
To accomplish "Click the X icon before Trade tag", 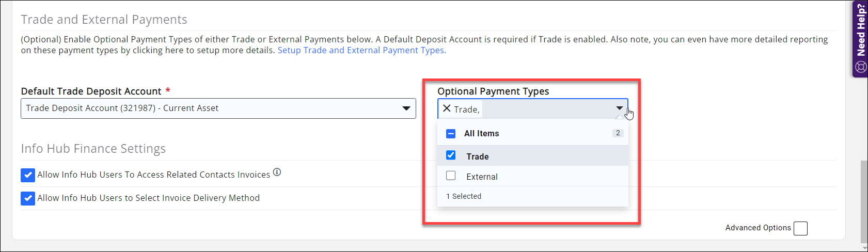I will tap(447, 108).
